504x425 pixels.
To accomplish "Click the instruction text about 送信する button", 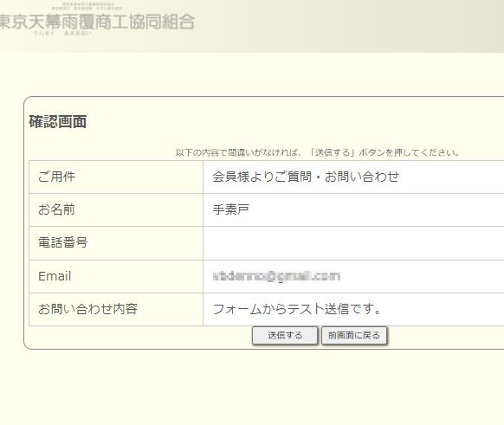I will point(318,152).
